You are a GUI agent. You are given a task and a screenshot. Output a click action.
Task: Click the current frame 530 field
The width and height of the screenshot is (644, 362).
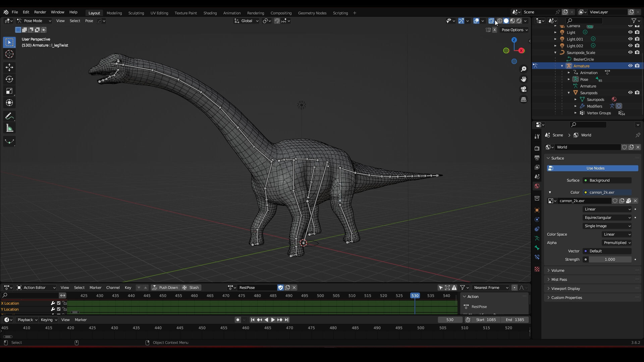click(450, 320)
